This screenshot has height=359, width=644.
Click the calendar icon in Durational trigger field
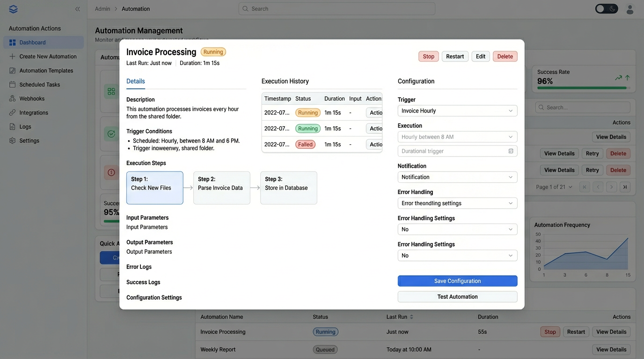[x=511, y=151]
